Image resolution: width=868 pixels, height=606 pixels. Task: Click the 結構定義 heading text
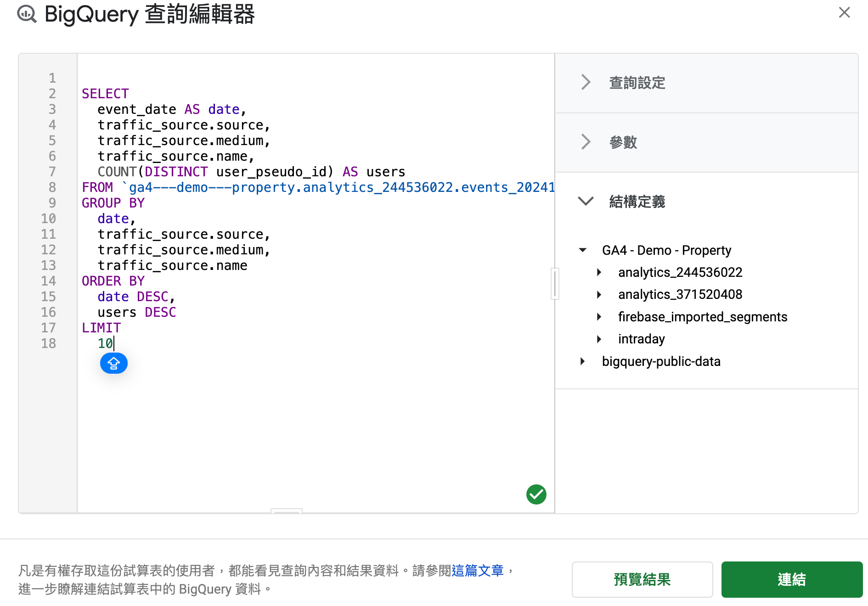click(637, 201)
